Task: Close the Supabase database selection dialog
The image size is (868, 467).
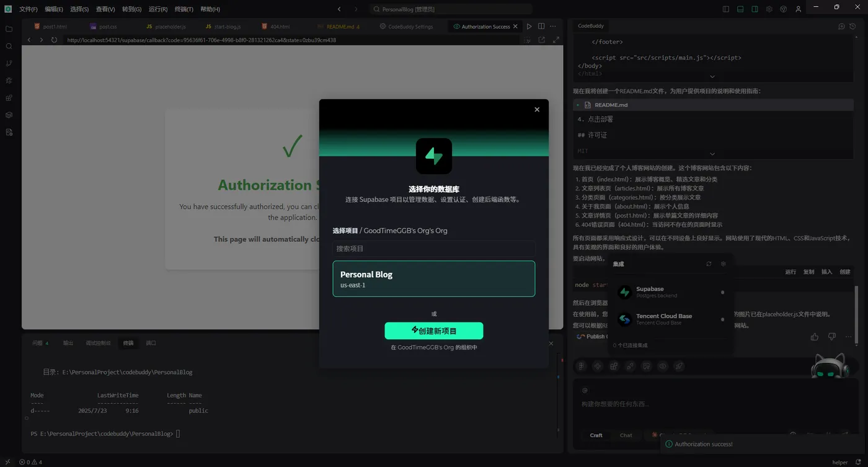Action: (x=537, y=110)
